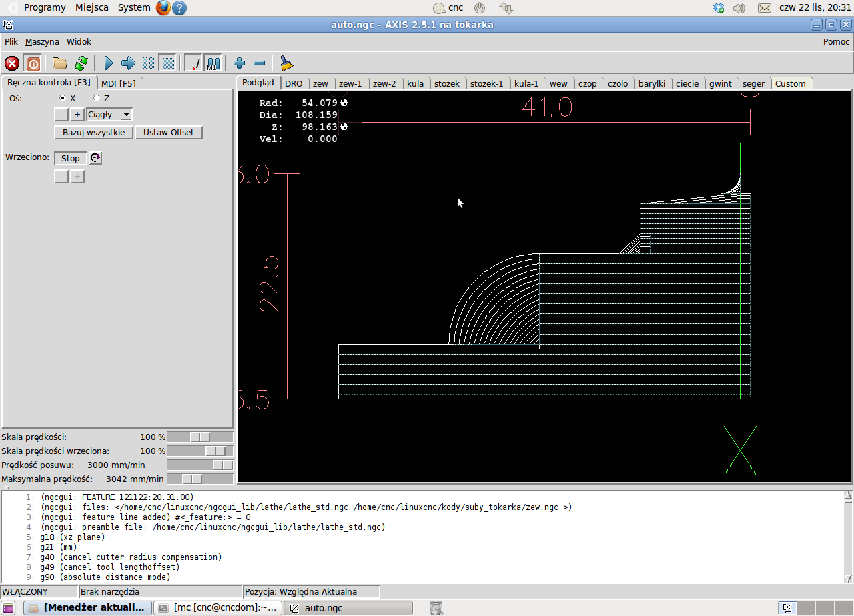Open the System menu in panel
The height and width of the screenshot is (616, 854).
[x=134, y=8]
